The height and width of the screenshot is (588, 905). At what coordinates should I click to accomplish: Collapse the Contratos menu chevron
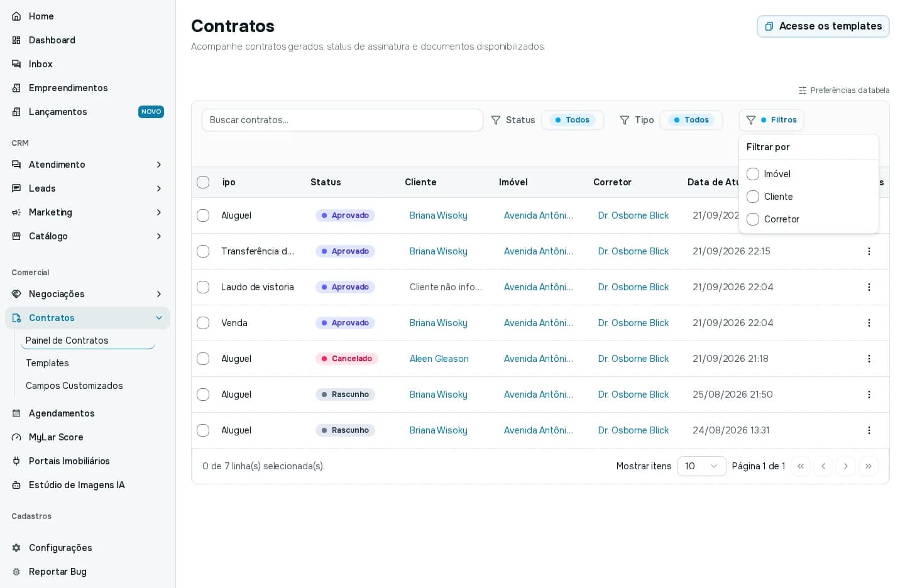click(159, 318)
